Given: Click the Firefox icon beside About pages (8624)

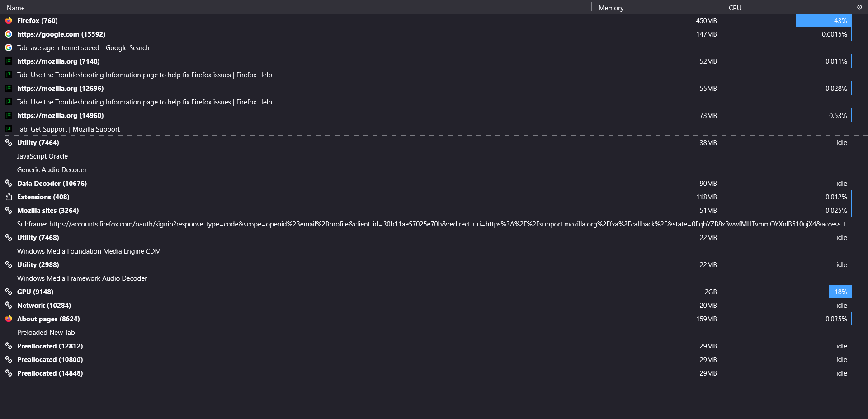Looking at the screenshot, I should [9, 319].
